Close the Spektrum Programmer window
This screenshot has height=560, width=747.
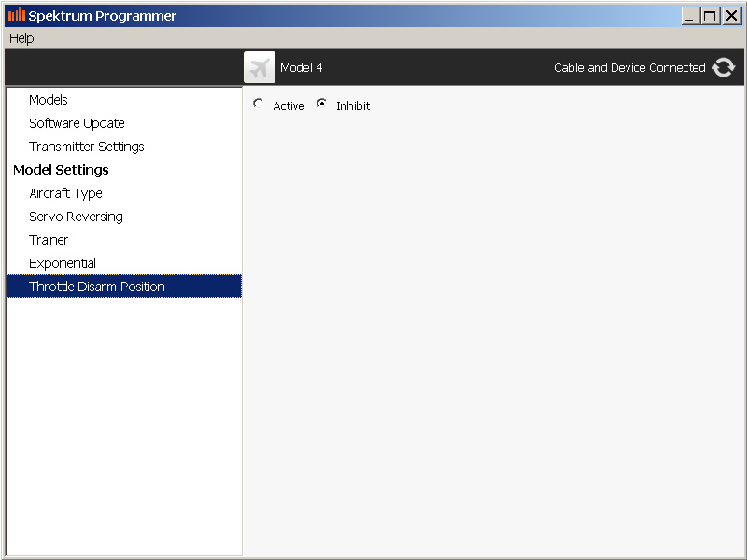point(731,16)
